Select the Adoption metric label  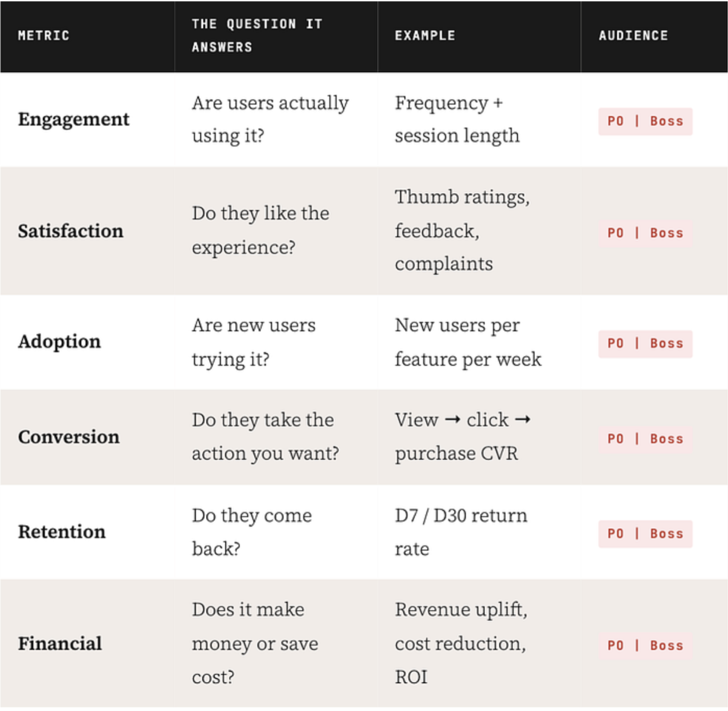click(59, 342)
